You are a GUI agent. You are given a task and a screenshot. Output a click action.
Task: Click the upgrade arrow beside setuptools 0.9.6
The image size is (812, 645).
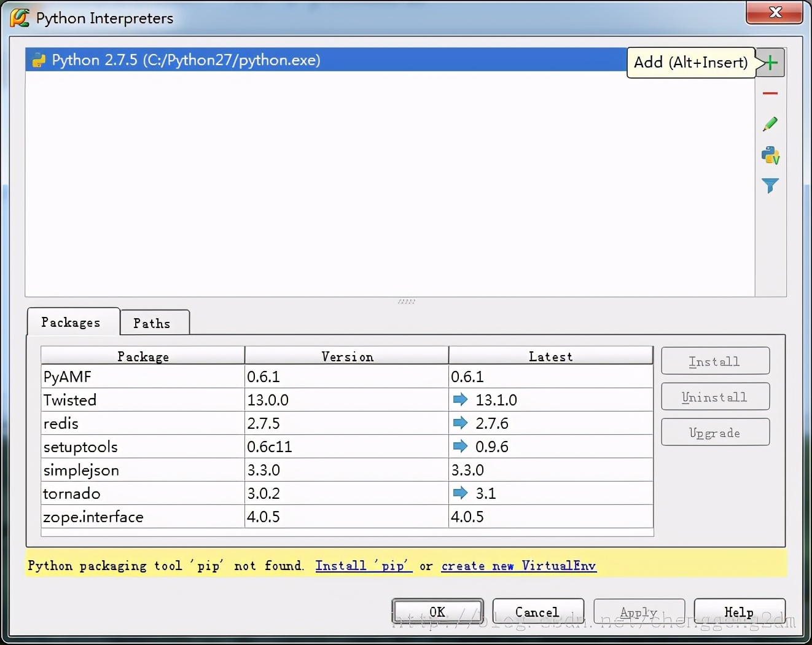pyautogui.click(x=460, y=447)
